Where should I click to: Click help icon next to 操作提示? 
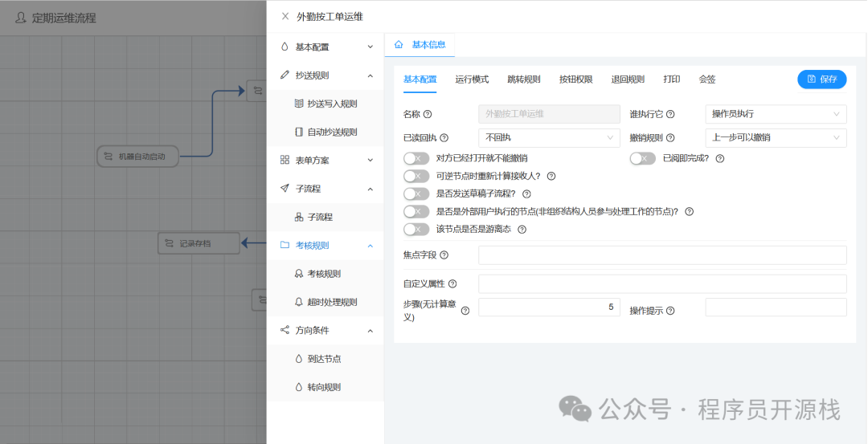tap(670, 311)
